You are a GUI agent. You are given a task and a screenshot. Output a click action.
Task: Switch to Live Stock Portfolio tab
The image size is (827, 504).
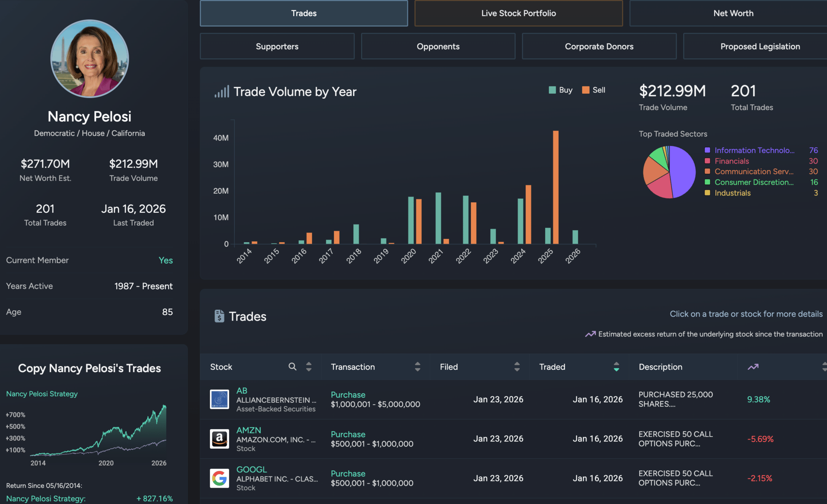coord(518,13)
